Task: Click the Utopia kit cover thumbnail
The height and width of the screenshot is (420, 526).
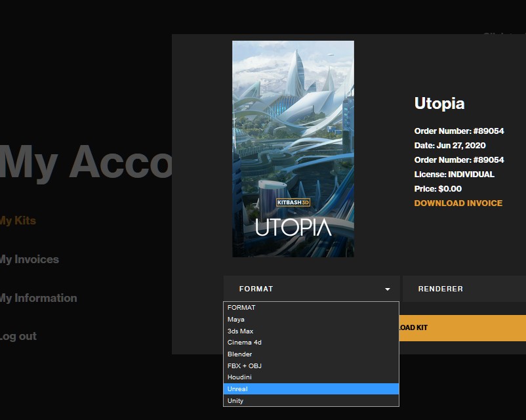Action: pyautogui.click(x=293, y=149)
